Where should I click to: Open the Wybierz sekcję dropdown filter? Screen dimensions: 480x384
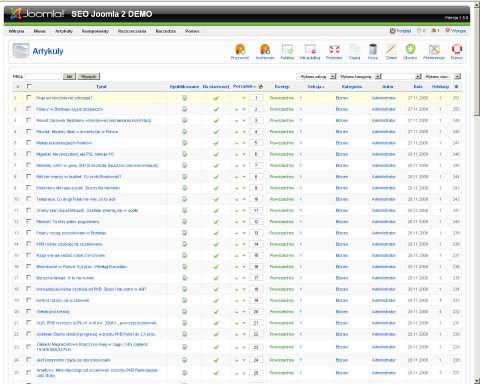click(316, 76)
